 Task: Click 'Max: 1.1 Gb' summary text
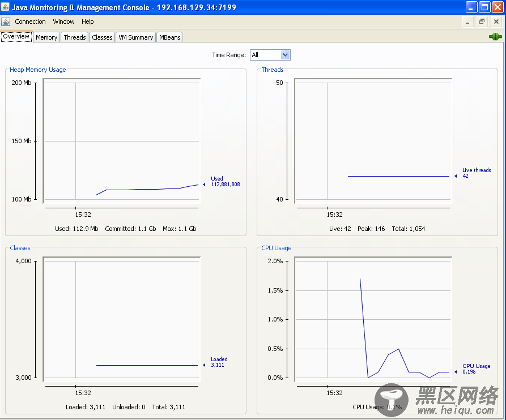(180, 229)
